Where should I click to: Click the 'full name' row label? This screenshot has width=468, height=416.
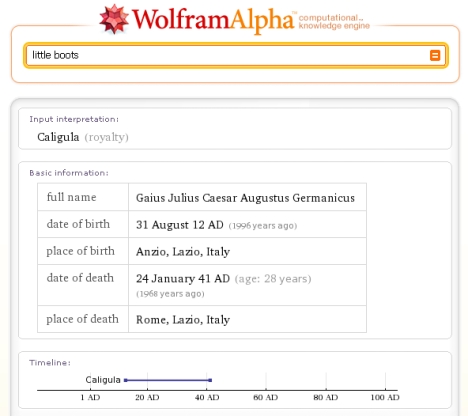tap(71, 197)
